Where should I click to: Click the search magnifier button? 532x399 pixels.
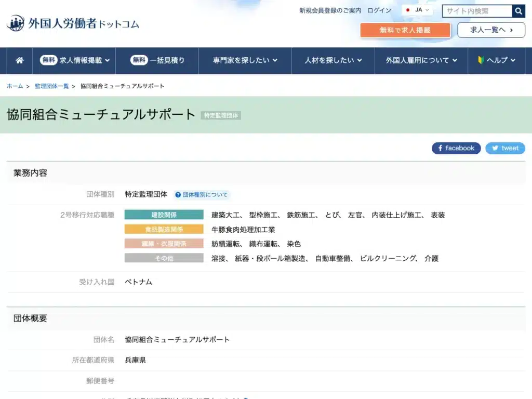(518, 11)
